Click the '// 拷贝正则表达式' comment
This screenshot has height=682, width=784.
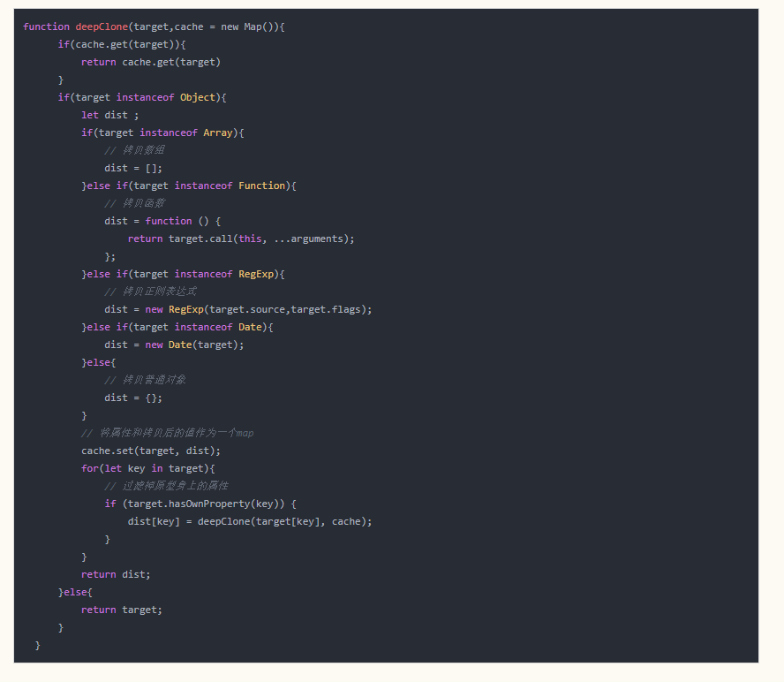click(x=150, y=292)
